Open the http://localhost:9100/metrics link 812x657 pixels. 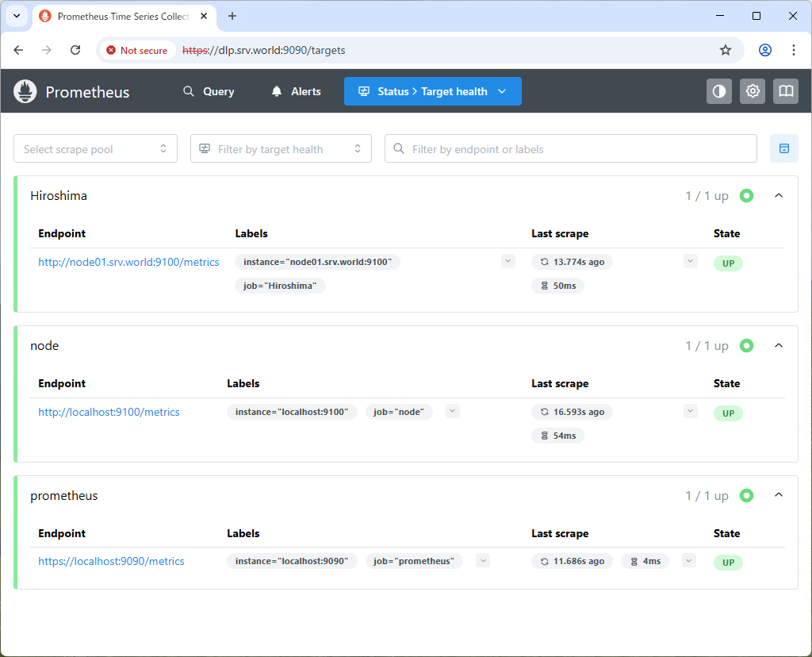(x=109, y=413)
